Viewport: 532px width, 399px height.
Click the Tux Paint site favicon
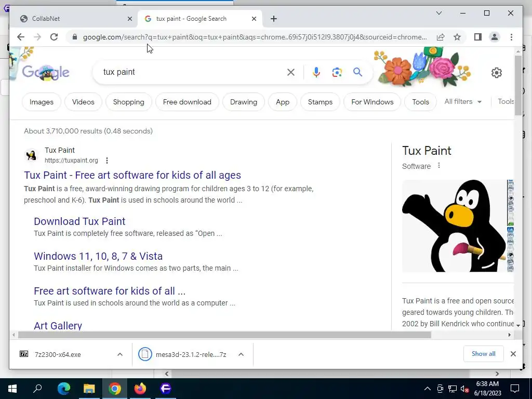[x=31, y=155]
